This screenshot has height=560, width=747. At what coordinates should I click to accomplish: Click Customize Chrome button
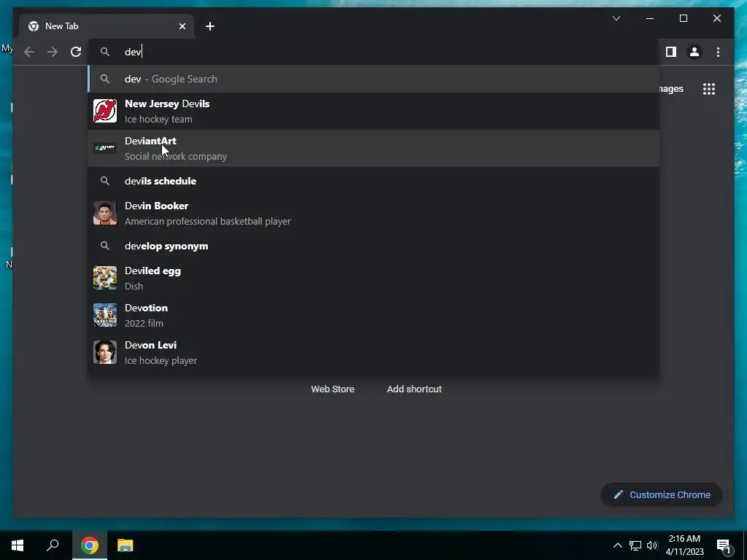tap(662, 495)
